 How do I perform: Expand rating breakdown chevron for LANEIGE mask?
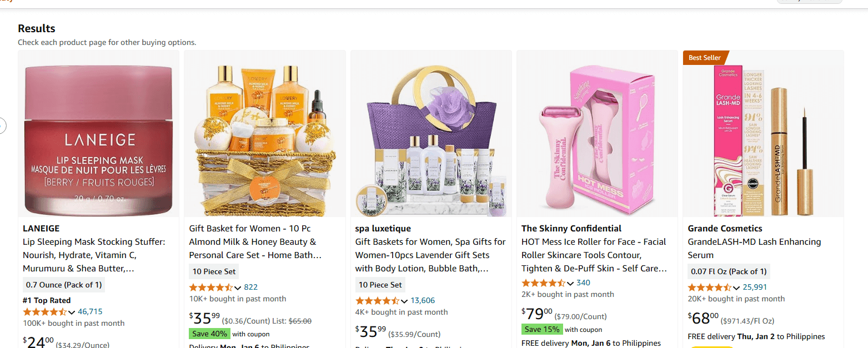72,312
